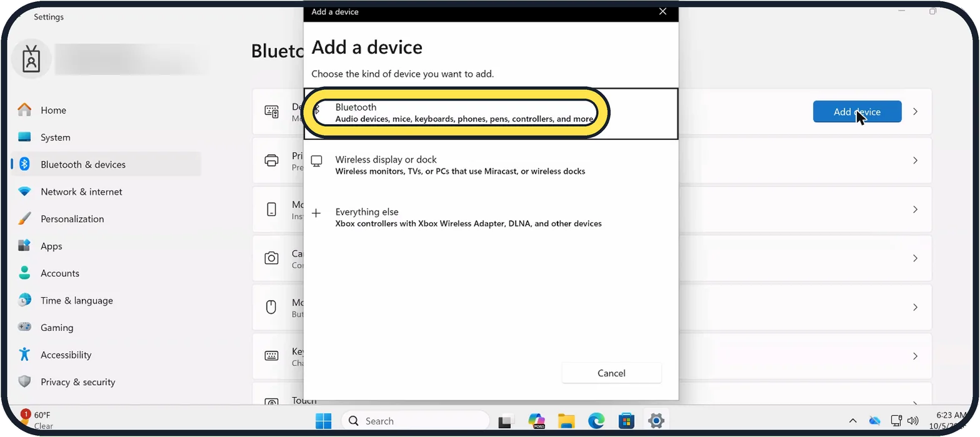The image size is (980, 437).
Task: Open Microsoft Store from taskbar
Action: tap(626, 421)
